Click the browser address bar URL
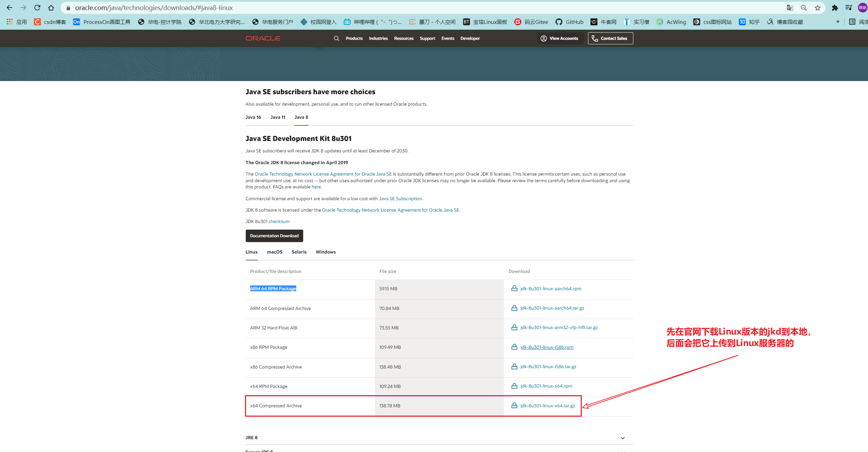Screen dimensions: 868x452 click(154, 8)
